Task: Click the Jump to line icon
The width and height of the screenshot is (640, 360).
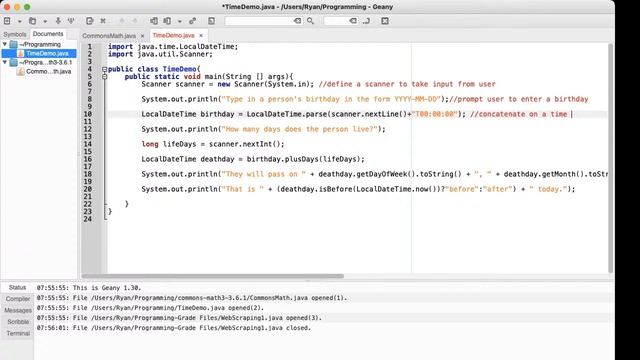Action: coord(366,21)
